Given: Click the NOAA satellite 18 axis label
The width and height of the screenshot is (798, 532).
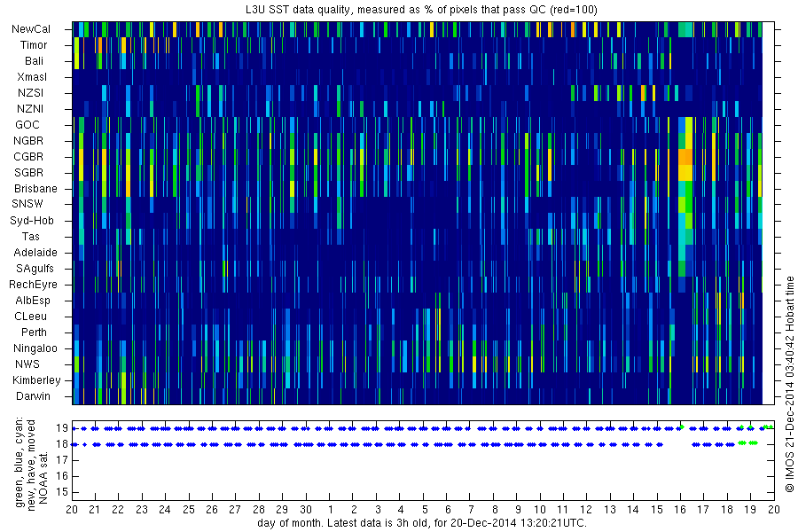Looking at the screenshot, I should (61, 444).
